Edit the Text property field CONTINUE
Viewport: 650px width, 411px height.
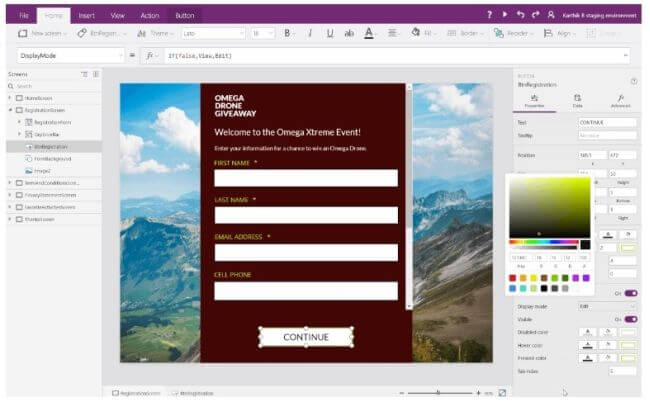click(607, 122)
